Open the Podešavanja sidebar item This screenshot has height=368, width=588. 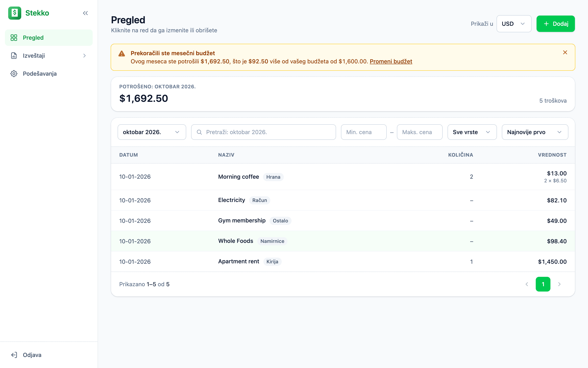coord(49,74)
